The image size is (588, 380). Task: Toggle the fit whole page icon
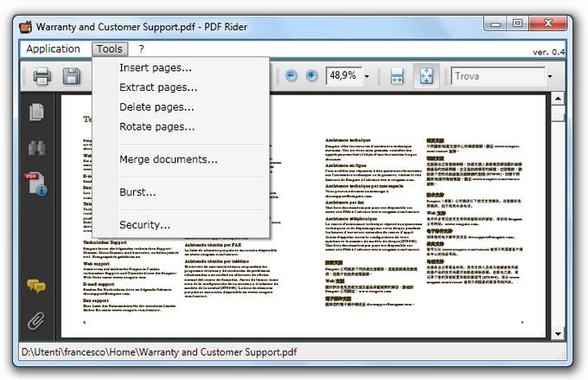click(426, 76)
